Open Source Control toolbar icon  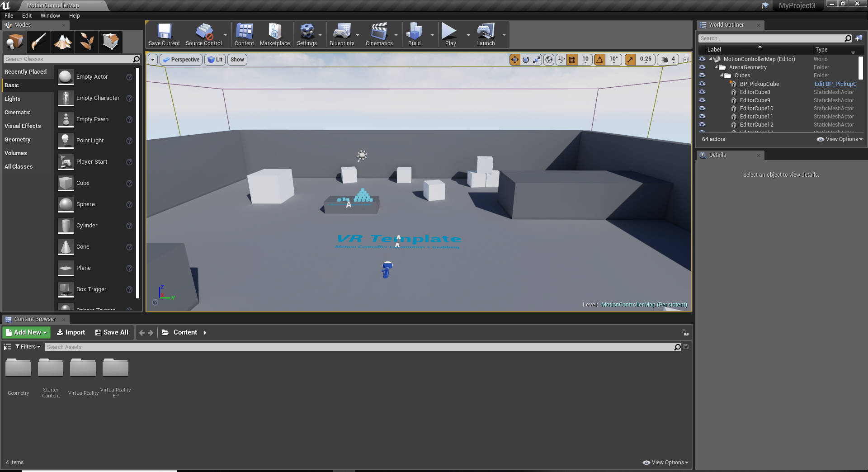[x=204, y=35]
